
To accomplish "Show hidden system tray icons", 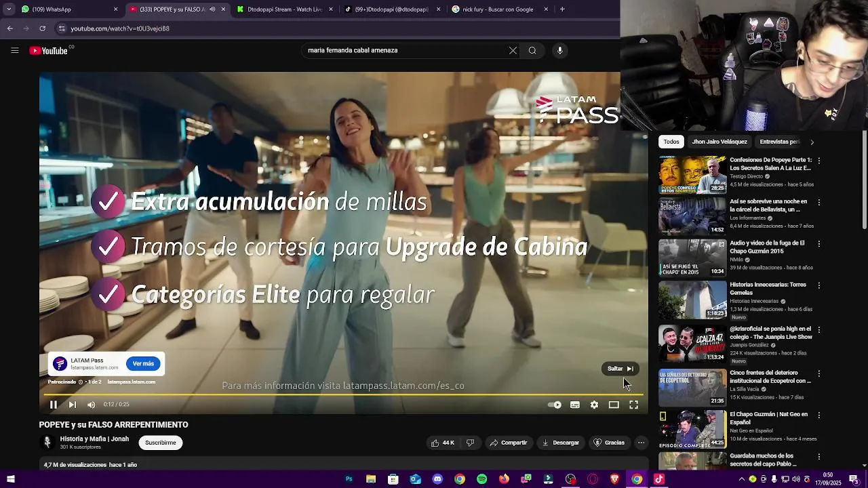I will (741, 479).
